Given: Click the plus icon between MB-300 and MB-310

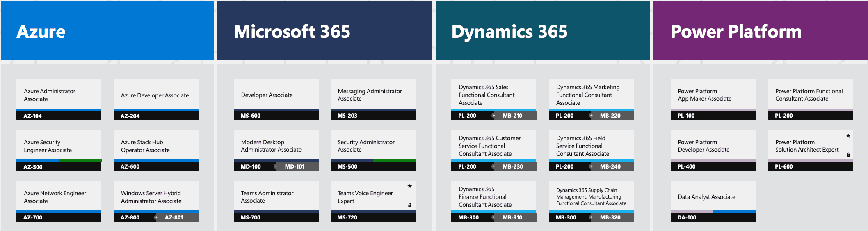Looking at the screenshot, I should 493,217.
